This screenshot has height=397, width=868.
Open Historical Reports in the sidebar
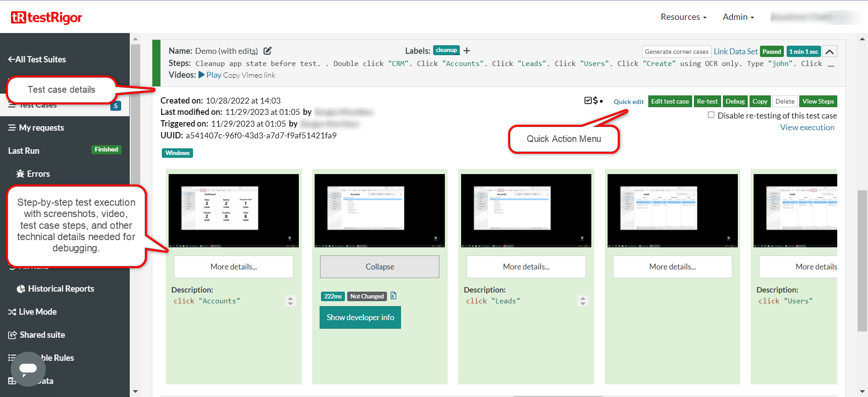click(x=56, y=288)
